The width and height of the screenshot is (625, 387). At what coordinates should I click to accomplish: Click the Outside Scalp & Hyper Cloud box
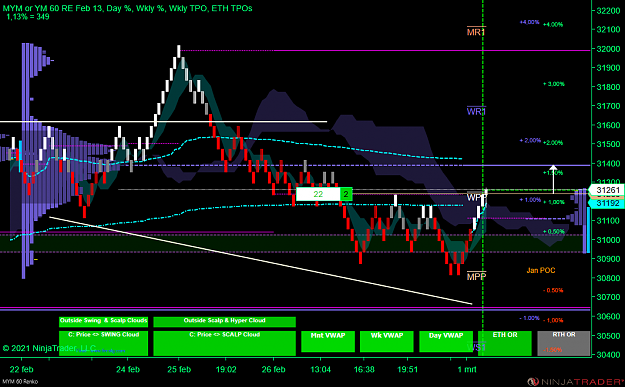tap(224, 321)
